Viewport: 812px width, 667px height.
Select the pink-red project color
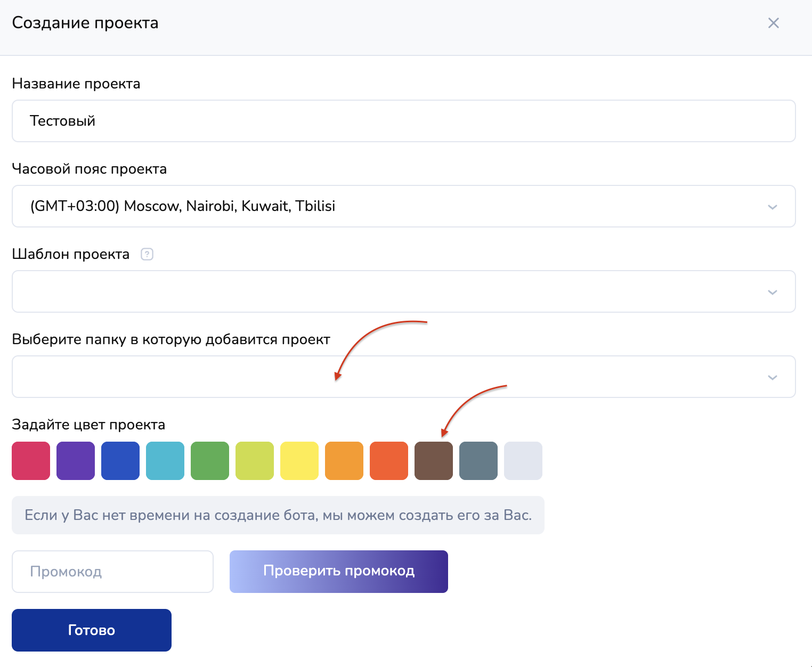coord(31,461)
